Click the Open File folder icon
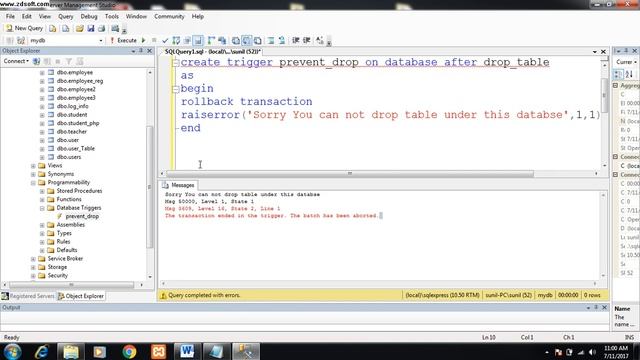This screenshot has width=640, height=360. click(x=80, y=28)
